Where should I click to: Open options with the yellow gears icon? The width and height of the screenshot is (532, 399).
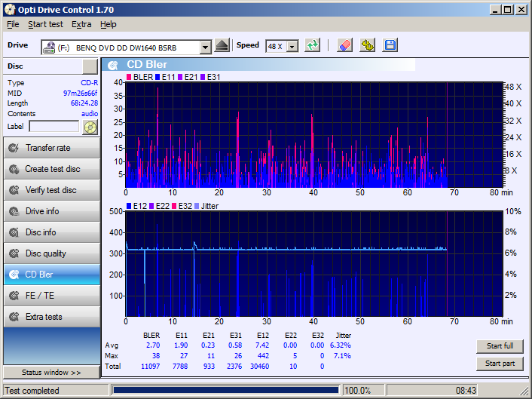tap(368, 45)
